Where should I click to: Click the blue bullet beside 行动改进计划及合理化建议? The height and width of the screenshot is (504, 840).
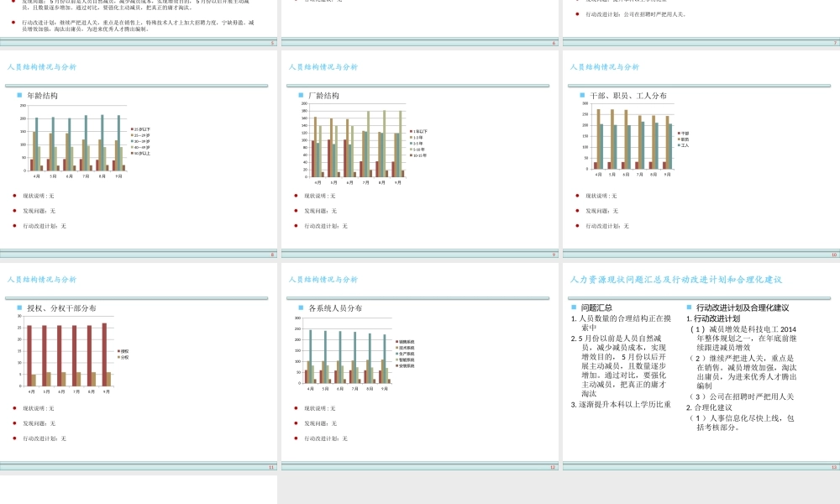688,307
